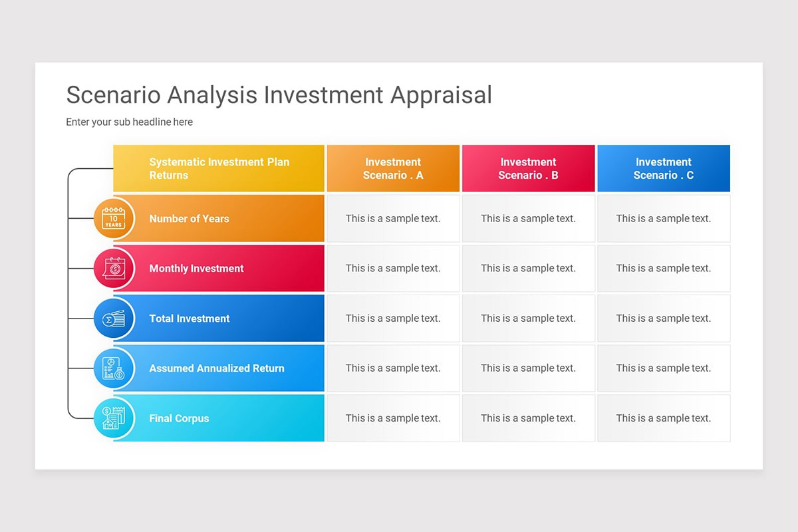
Task: Click the Scenario Analysis Investment Appraisal title
Action: pos(279,95)
